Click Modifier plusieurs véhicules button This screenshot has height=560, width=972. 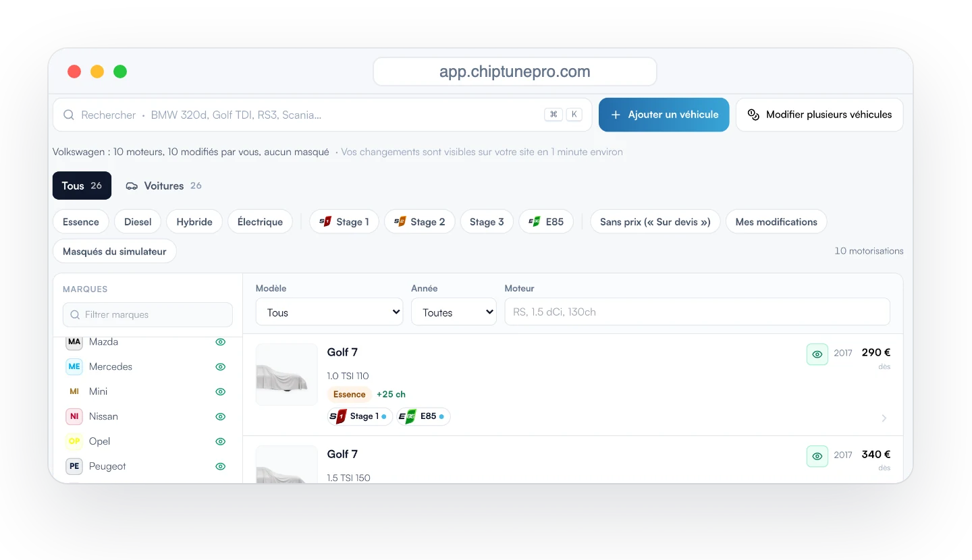[x=819, y=115]
